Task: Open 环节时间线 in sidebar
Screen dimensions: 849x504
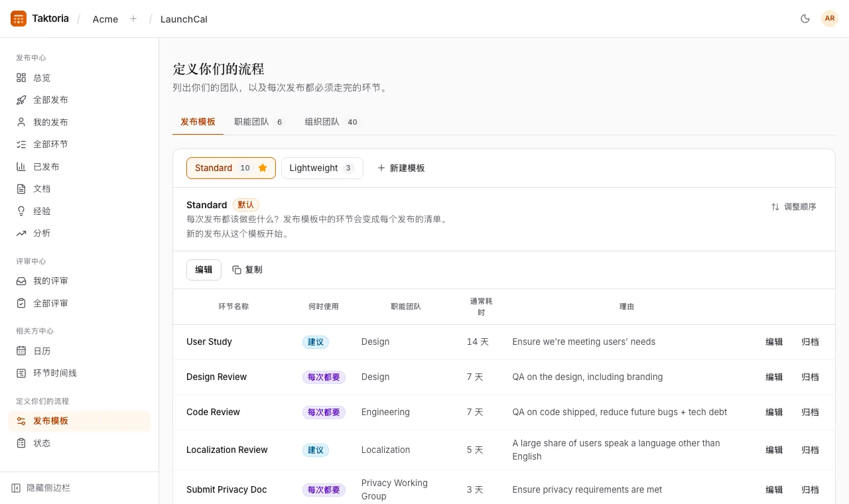Action: [x=80, y=373]
